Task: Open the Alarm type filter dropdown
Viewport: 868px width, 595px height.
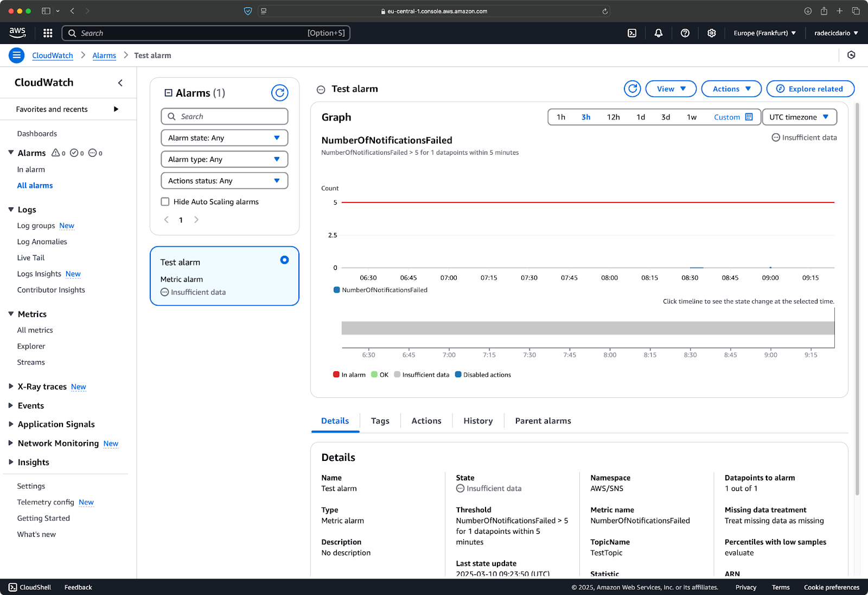Action: (225, 159)
